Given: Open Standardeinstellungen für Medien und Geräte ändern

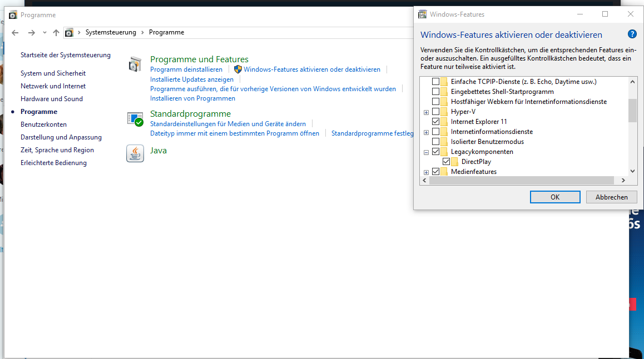Looking at the screenshot, I should [228, 124].
